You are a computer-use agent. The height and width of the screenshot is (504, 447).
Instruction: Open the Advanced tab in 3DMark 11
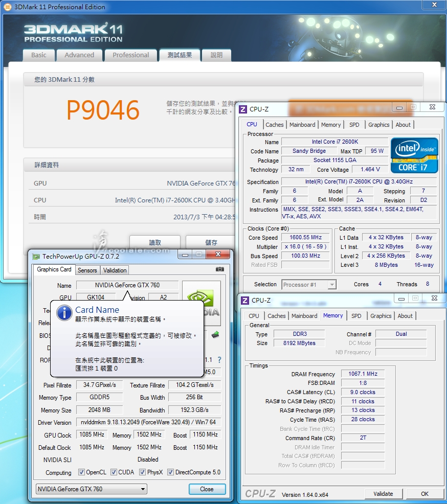click(x=79, y=55)
